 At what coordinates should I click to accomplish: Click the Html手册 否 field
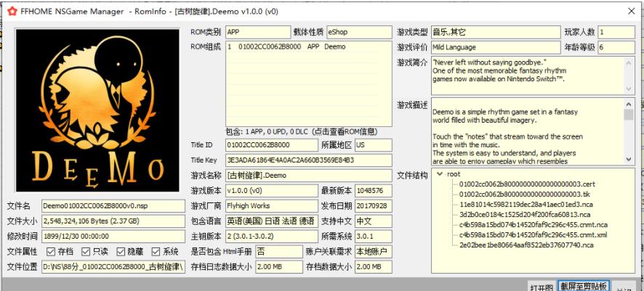pos(279,252)
